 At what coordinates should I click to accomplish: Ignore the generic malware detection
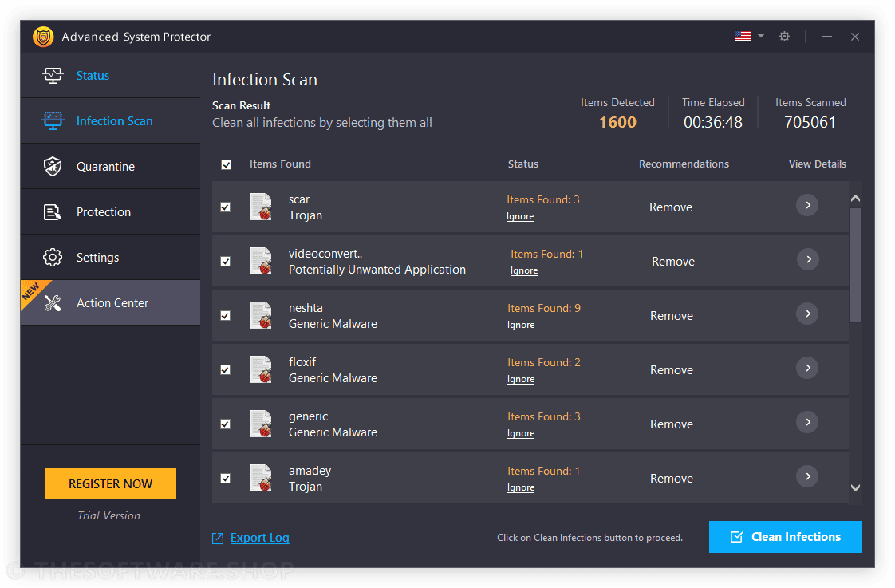(521, 433)
